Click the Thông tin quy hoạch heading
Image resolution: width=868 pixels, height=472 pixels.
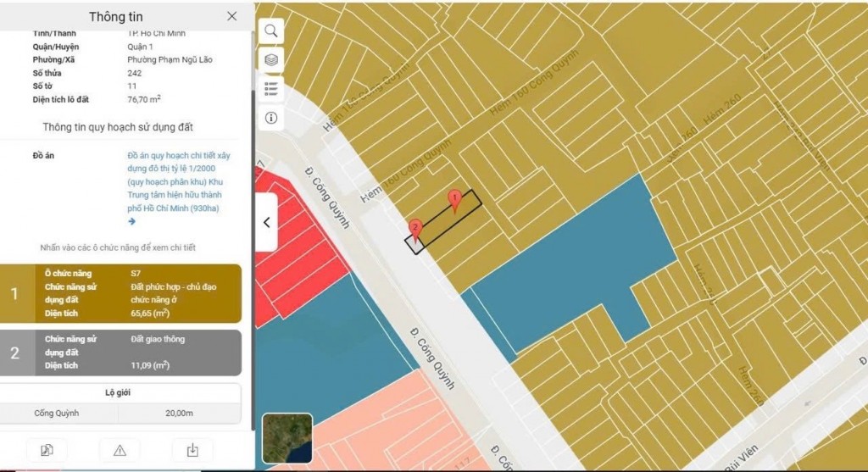coord(118,127)
